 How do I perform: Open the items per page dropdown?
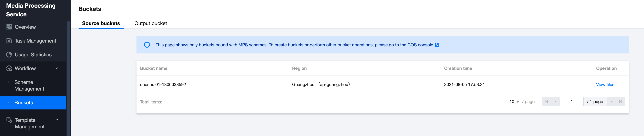(x=514, y=102)
